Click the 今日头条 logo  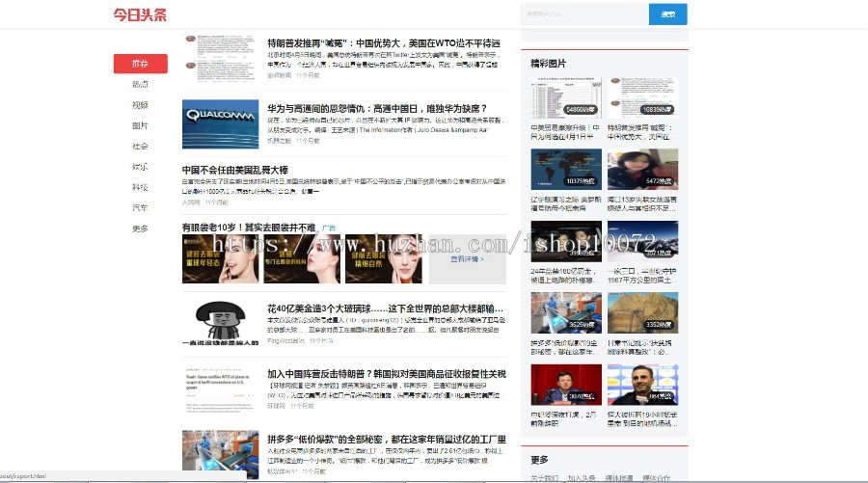tap(140, 14)
